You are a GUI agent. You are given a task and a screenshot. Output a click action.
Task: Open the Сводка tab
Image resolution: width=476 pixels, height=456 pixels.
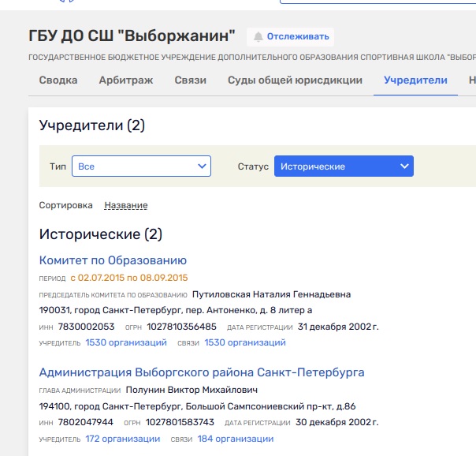click(x=58, y=80)
